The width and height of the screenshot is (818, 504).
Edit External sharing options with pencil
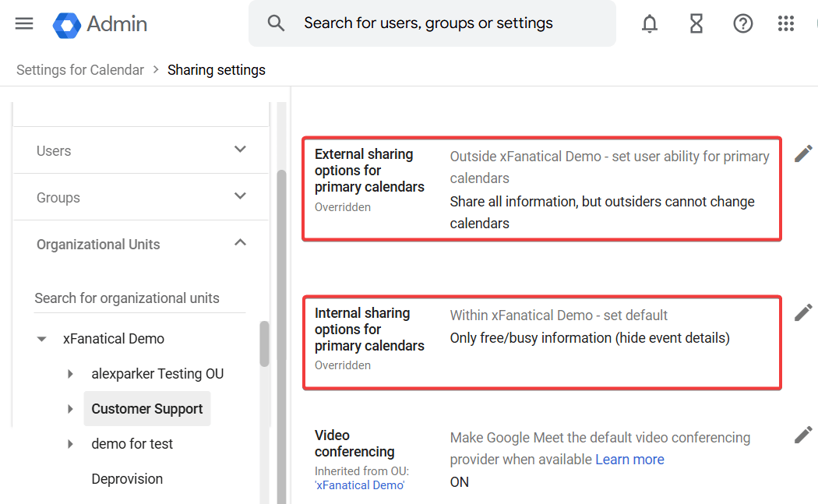803,154
